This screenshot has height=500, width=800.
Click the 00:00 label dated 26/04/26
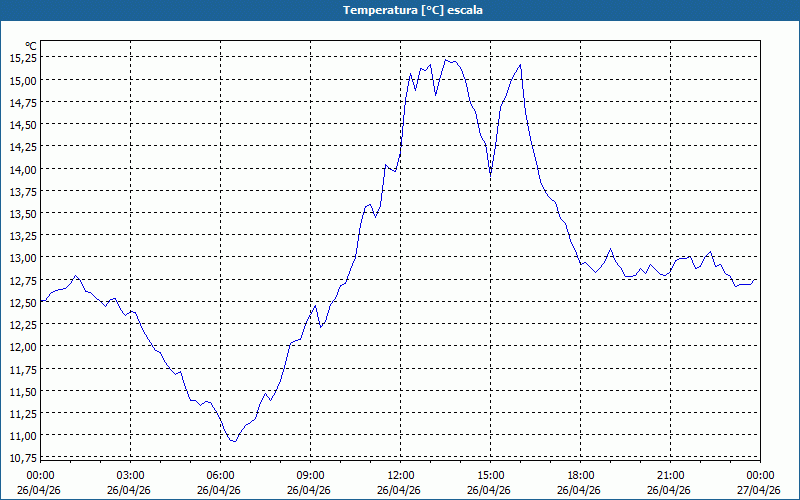pos(40,476)
